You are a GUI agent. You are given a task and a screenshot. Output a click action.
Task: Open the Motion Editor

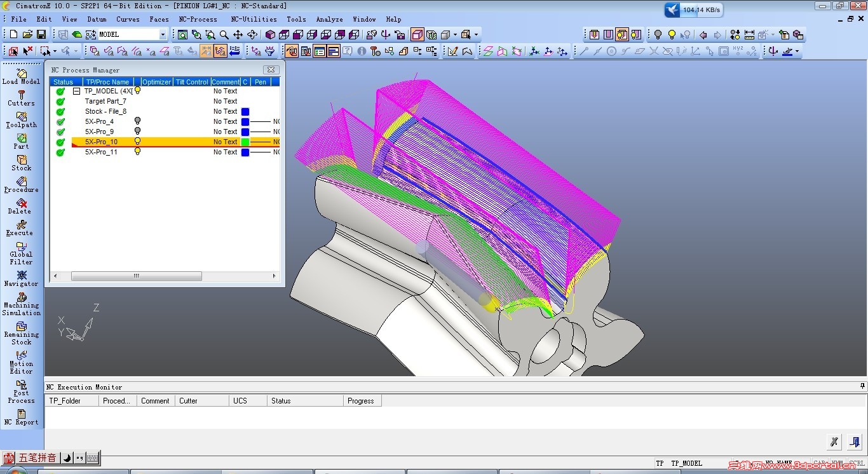pos(22,363)
